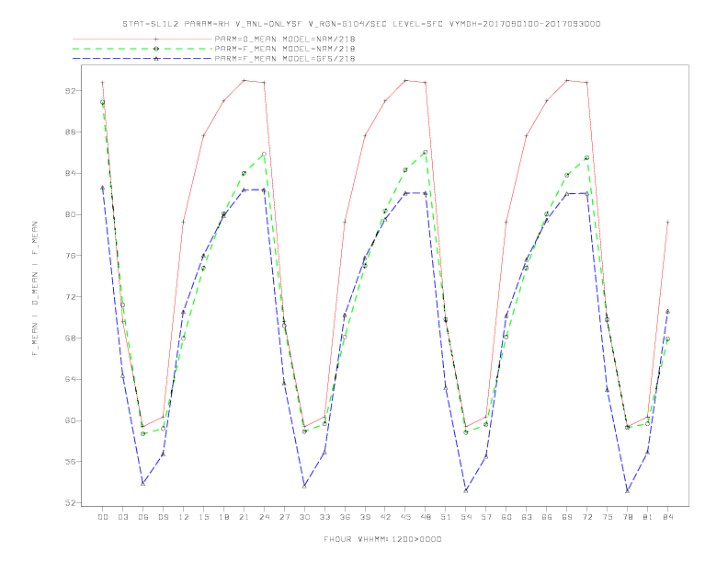This screenshot has height=563, width=728.
Task: Click x-axis tick label 48
Action: click(426, 517)
